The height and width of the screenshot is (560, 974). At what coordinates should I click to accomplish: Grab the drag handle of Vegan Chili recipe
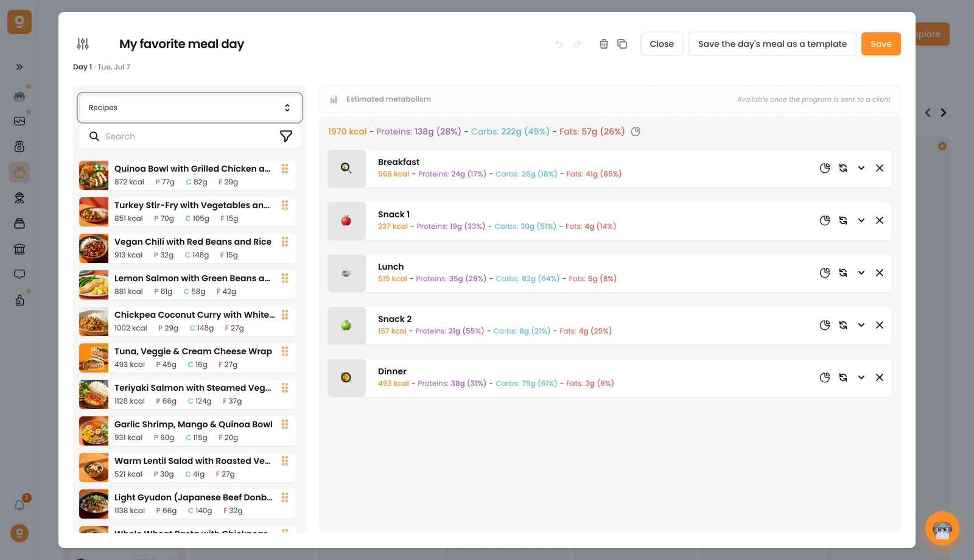coord(285,242)
